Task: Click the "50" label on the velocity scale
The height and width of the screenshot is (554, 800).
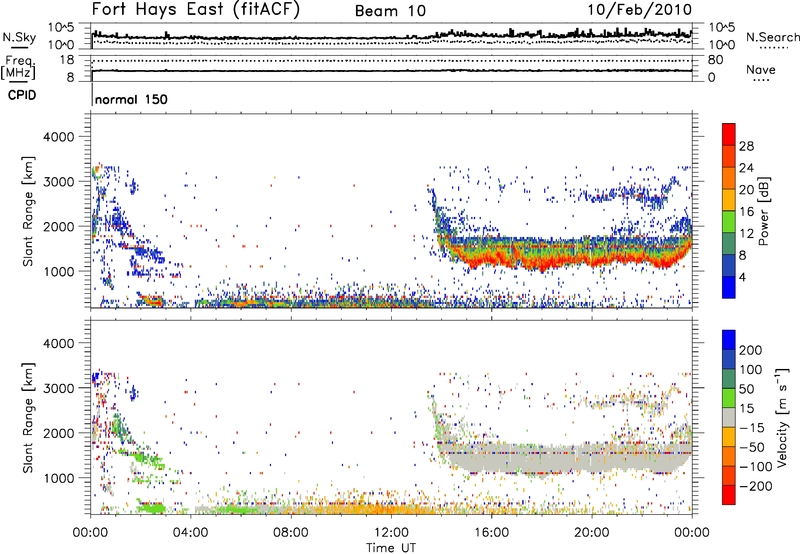Action: point(746,389)
